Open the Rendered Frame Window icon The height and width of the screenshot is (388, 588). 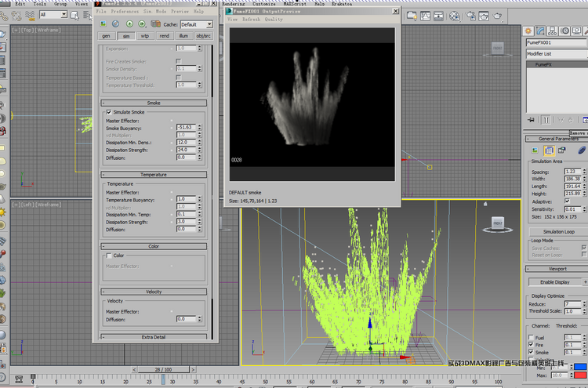click(x=484, y=16)
